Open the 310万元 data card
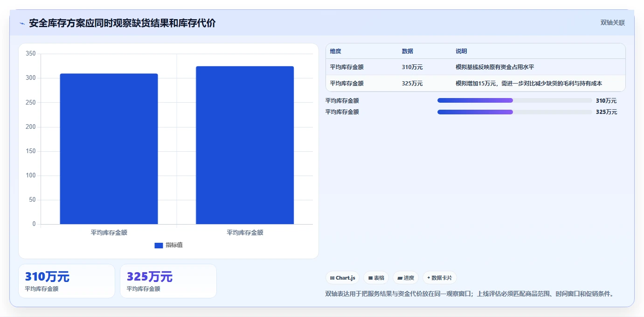The height and width of the screenshot is (317, 644). tap(67, 281)
